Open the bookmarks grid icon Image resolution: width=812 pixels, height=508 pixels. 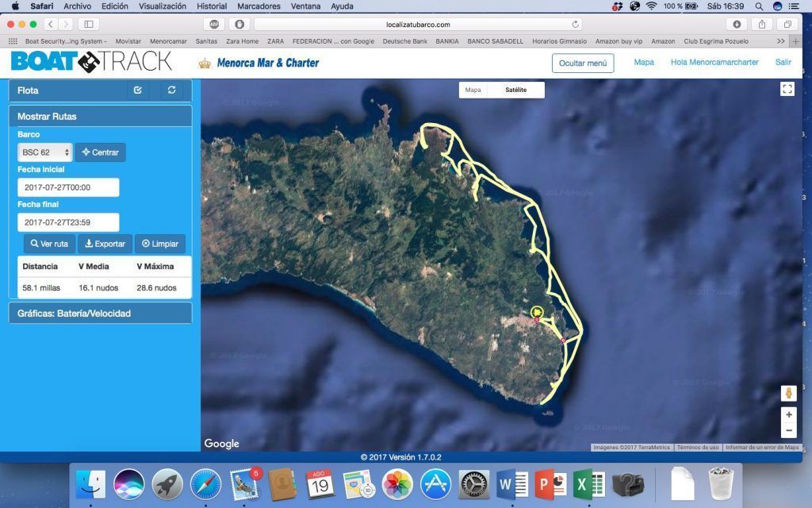click(x=13, y=41)
